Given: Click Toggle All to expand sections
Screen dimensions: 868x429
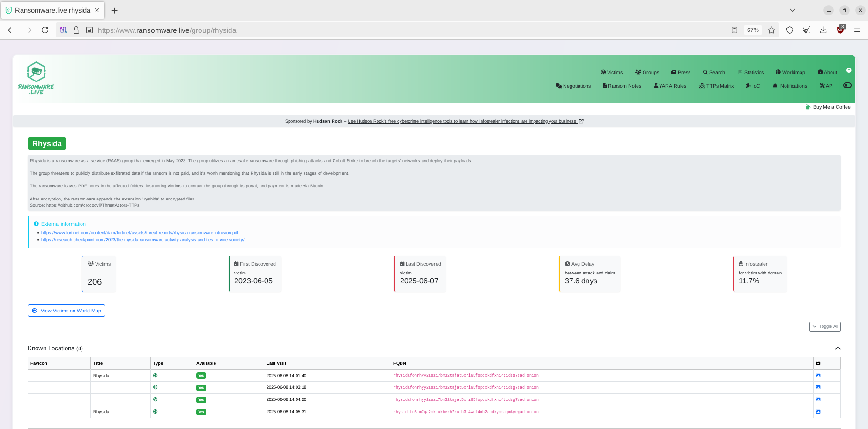Looking at the screenshot, I should [x=825, y=326].
